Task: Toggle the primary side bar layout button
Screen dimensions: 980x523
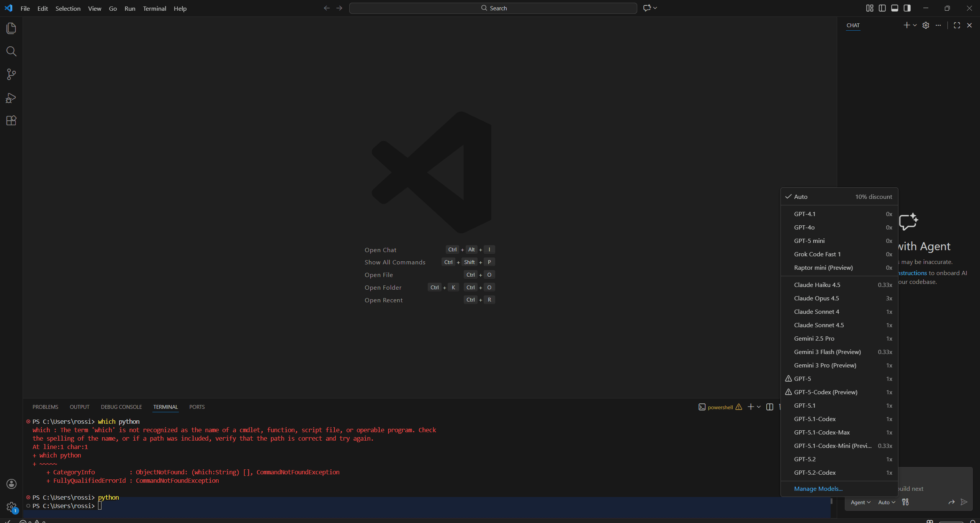Action: point(882,8)
